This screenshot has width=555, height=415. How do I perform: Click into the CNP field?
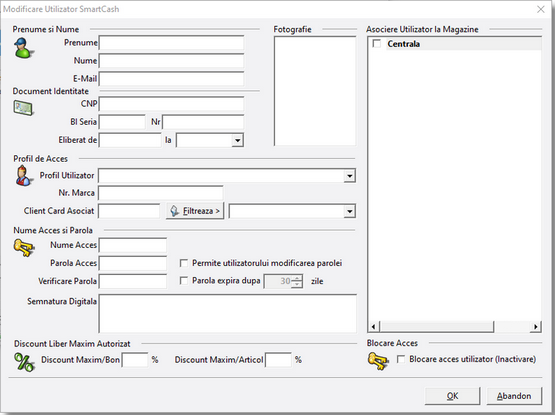pos(171,104)
